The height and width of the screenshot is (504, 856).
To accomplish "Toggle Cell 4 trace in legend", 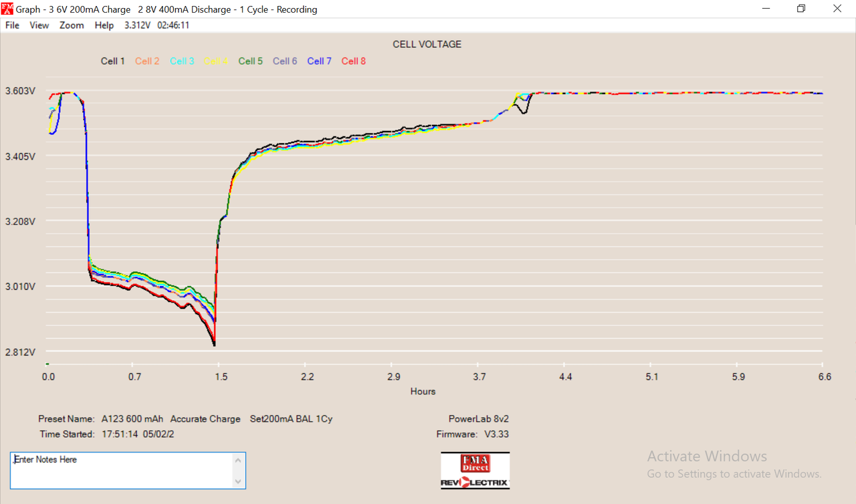I will point(216,61).
